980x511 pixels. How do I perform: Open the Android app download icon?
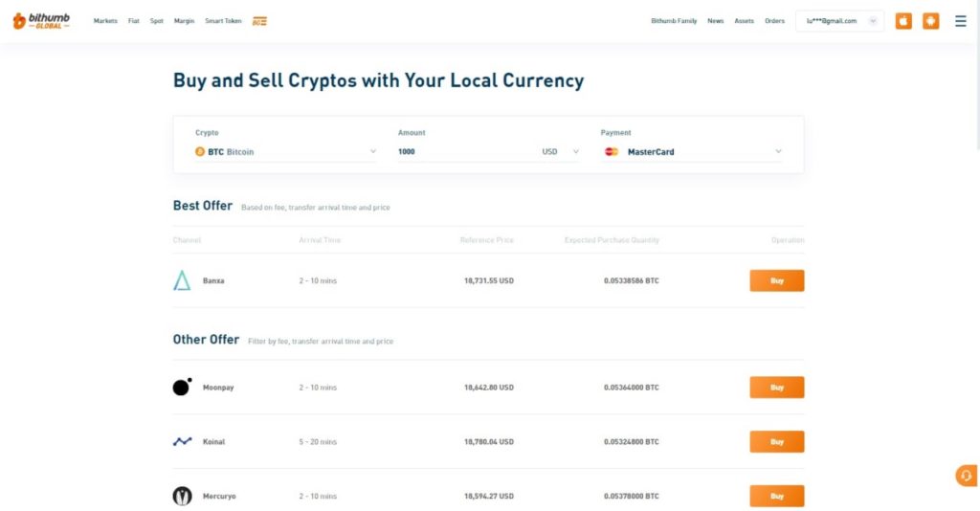[x=930, y=21]
